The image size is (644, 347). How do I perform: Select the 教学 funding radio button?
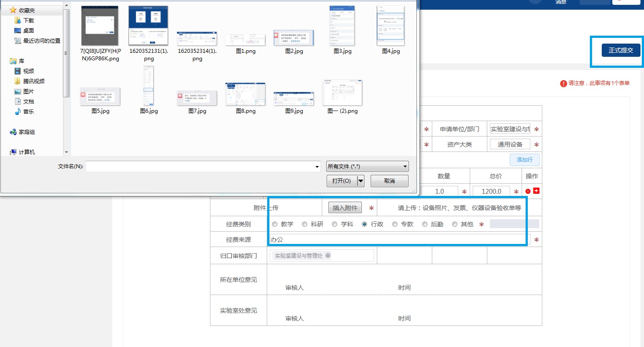275,224
